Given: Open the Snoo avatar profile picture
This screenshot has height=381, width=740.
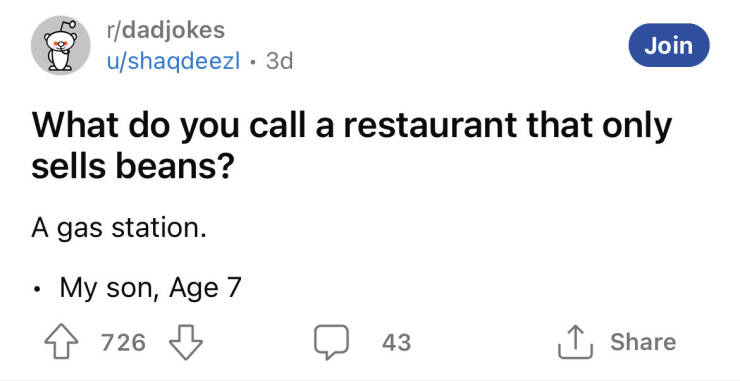Looking at the screenshot, I should click(x=61, y=45).
